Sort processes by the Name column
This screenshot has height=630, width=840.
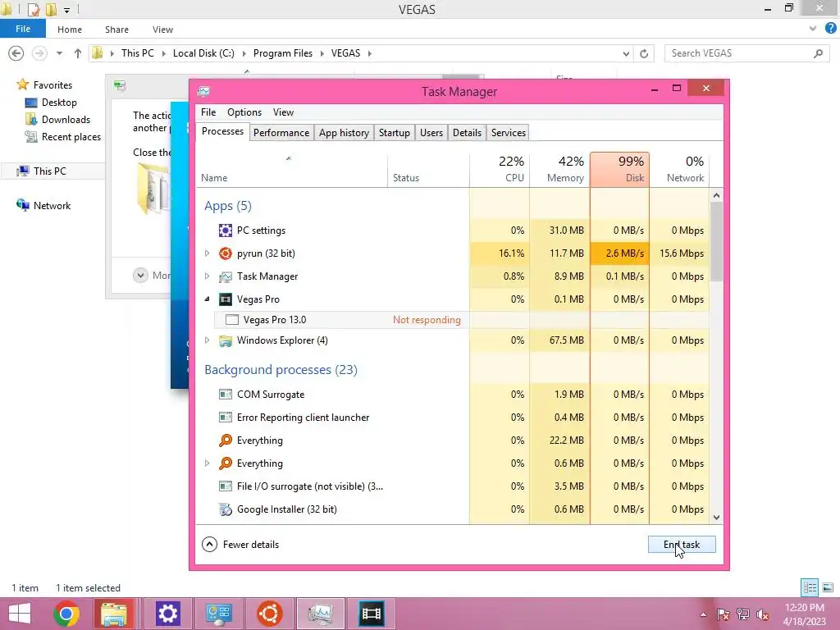[292, 170]
